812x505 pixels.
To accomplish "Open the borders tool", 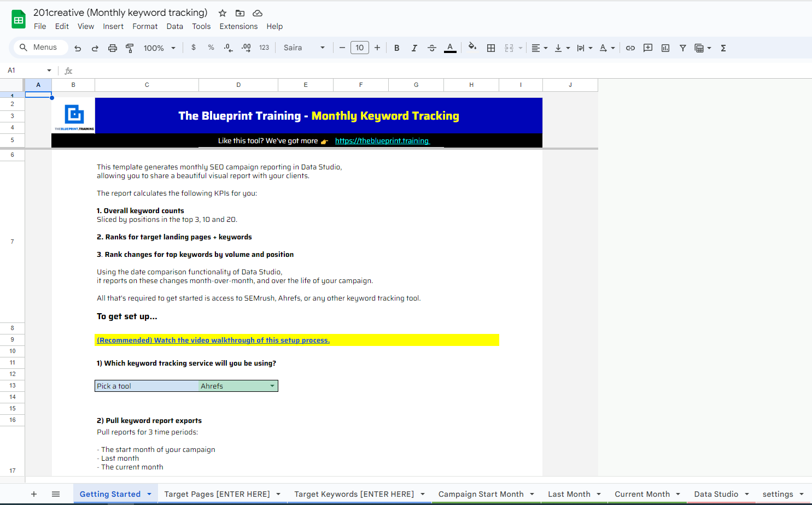I will (x=491, y=48).
